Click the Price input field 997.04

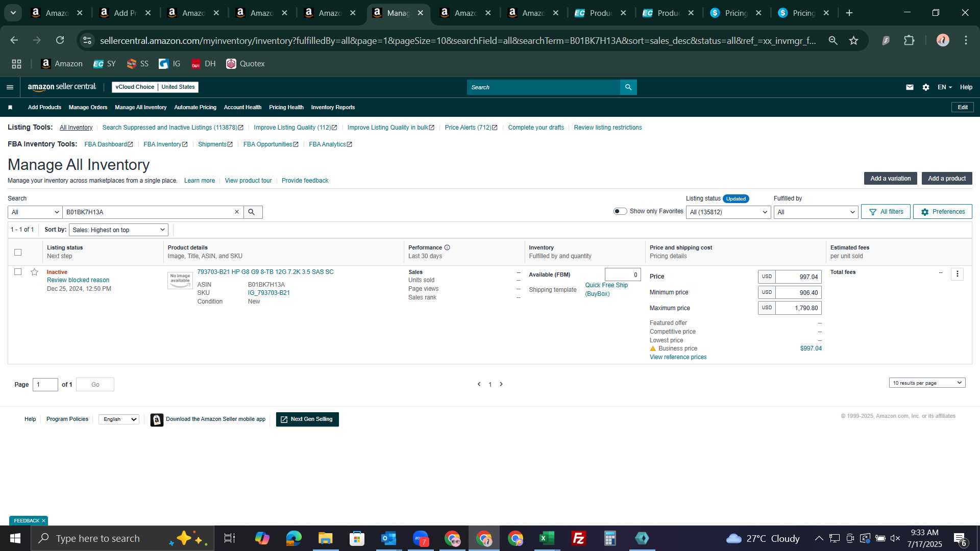(x=798, y=277)
